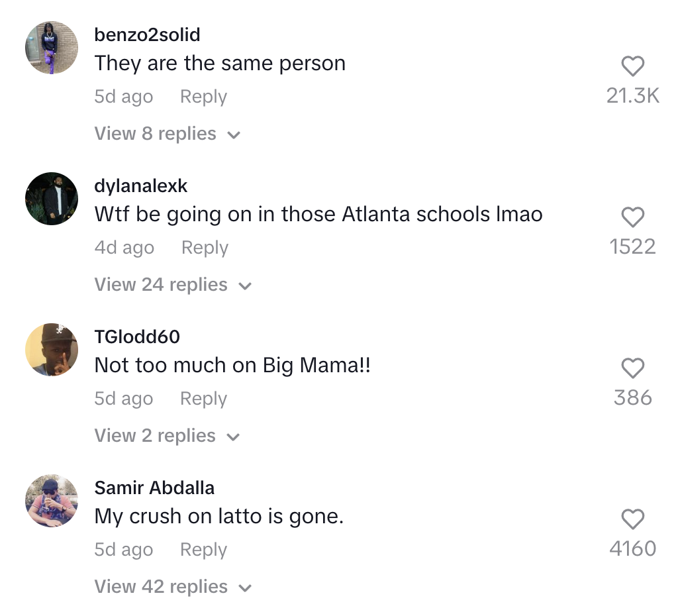Viewport: 678px width, 616px height.
Task: Reply to benzo2solid's comment
Action: pyautogui.click(x=203, y=97)
